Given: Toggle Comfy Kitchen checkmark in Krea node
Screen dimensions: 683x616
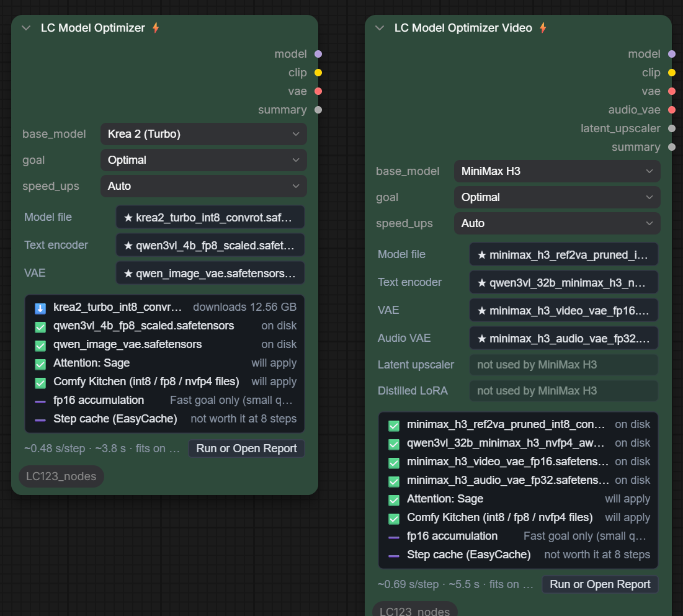Looking at the screenshot, I should (40, 383).
